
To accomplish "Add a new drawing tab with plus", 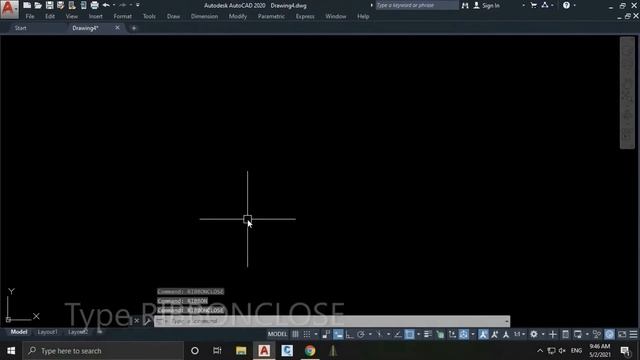I will tap(134, 28).
